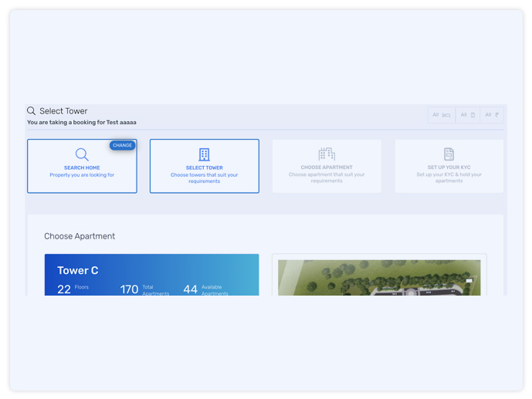This screenshot has width=532, height=399.
Task: Open the All price rupee filter
Action: tap(492, 115)
